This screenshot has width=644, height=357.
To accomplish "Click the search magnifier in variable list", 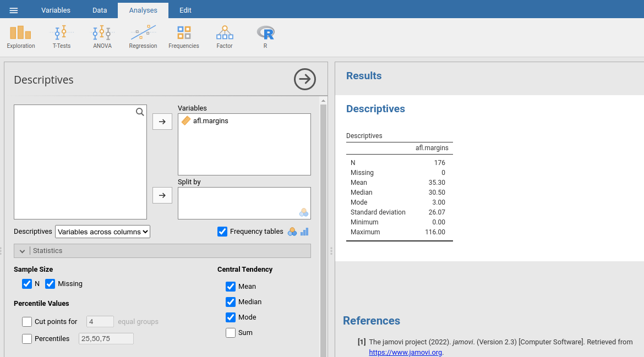I will pos(140,112).
